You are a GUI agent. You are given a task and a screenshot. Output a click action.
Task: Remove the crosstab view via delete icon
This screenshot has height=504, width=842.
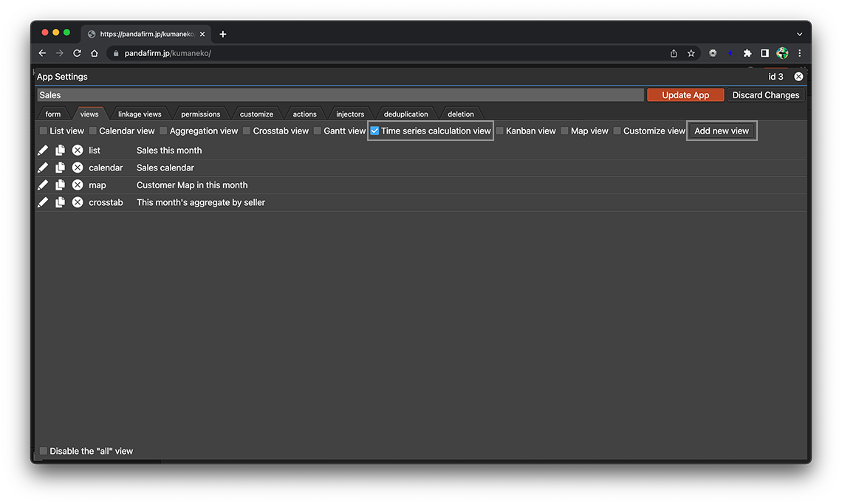(x=78, y=202)
